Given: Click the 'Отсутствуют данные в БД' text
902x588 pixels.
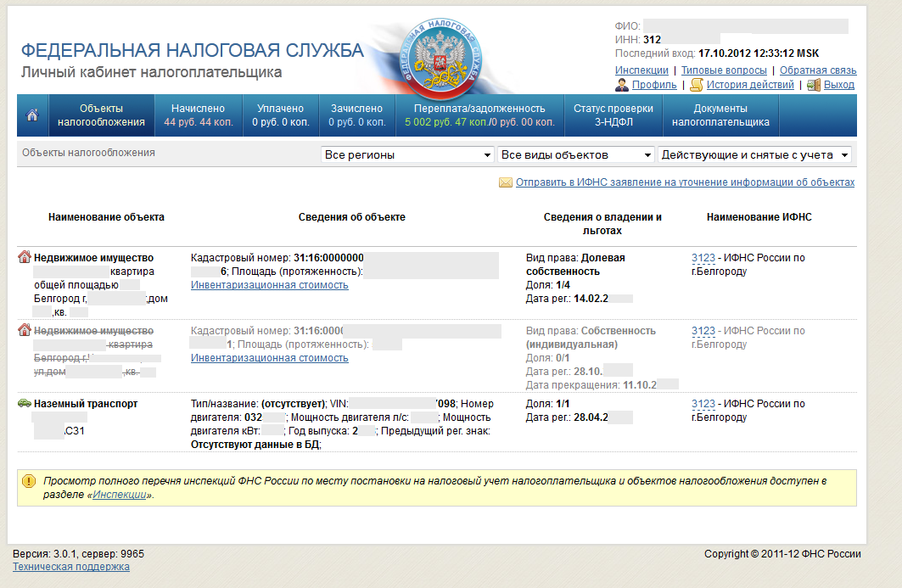Looking at the screenshot, I should pyautogui.click(x=255, y=445).
